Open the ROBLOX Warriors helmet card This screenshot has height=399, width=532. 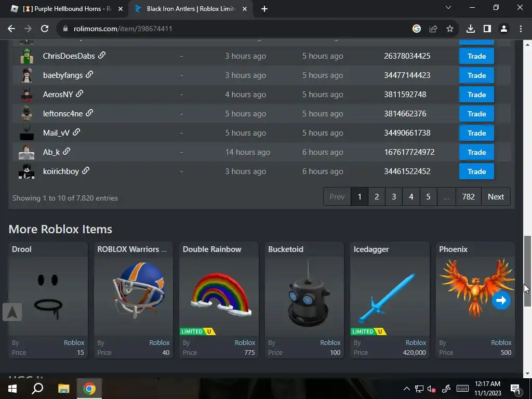pyautogui.click(x=134, y=300)
